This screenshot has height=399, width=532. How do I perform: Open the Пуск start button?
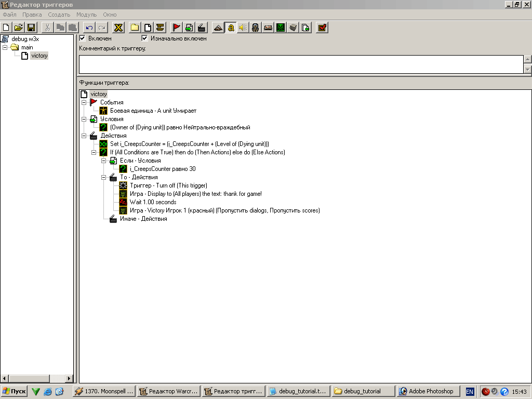click(x=14, y=391)
